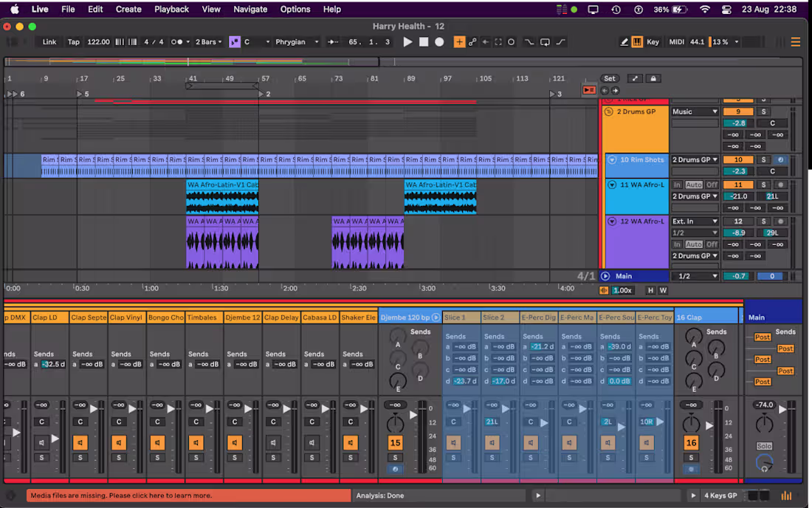812x508 pixels.
Task: Toggle the Computer MIDI Keyboard piano icon
Action: coord(639,42)
